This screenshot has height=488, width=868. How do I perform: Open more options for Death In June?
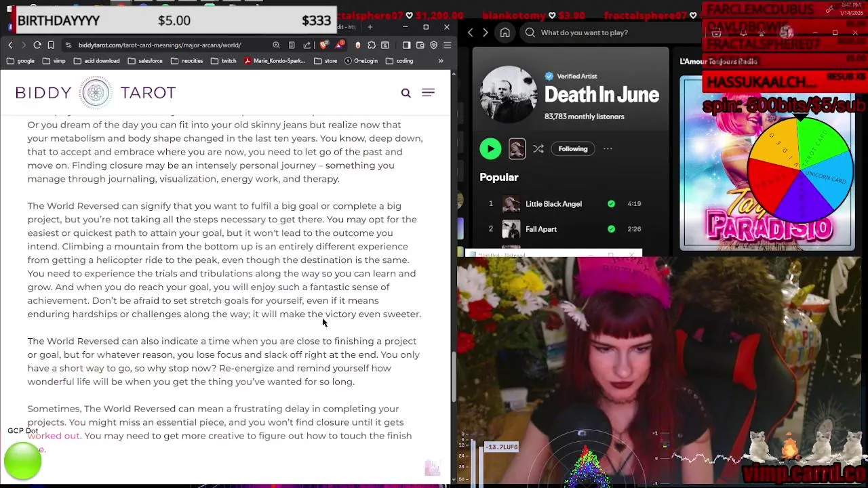[x=608, y=149]
